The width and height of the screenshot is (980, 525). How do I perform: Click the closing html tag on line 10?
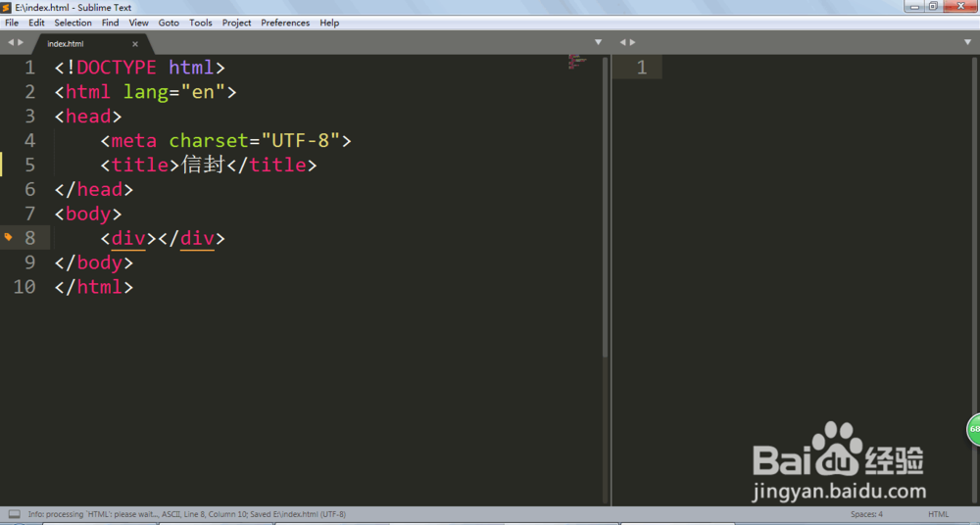[94, 287]
